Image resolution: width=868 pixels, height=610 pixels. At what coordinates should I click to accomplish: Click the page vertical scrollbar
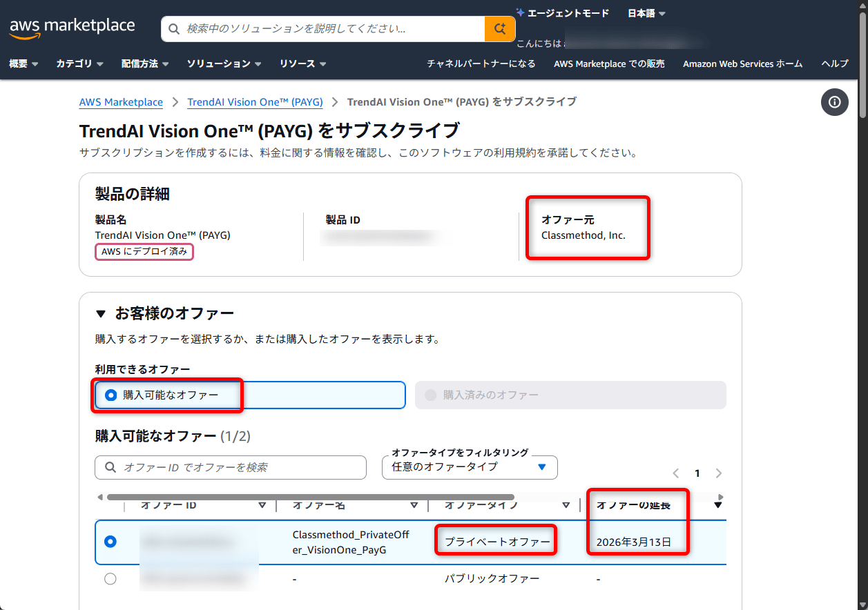coord(862,66)
